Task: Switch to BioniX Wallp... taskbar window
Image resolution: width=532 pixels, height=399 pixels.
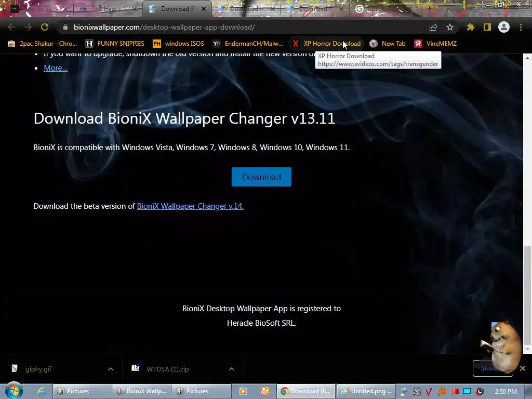Action: 142,391
